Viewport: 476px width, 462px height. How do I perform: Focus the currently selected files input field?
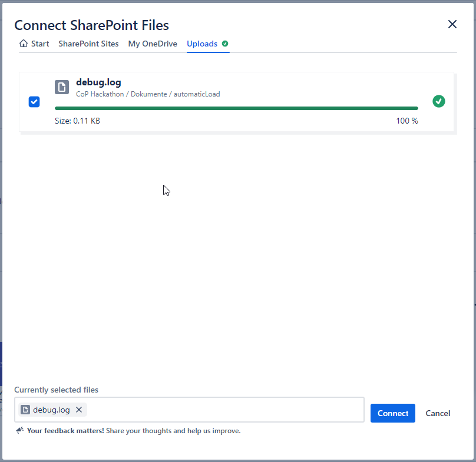tap(224, 410)
